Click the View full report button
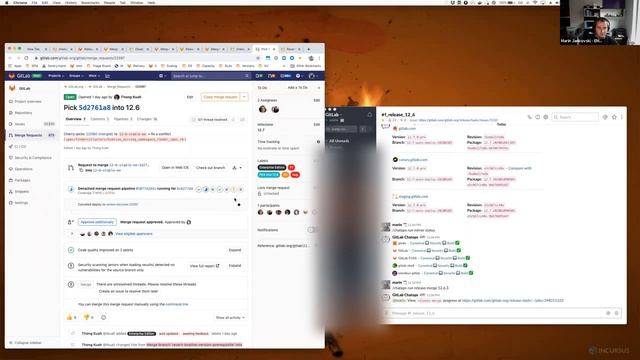Image resolution: width=640 pixels, height=360 pixels. coord(204,266)
